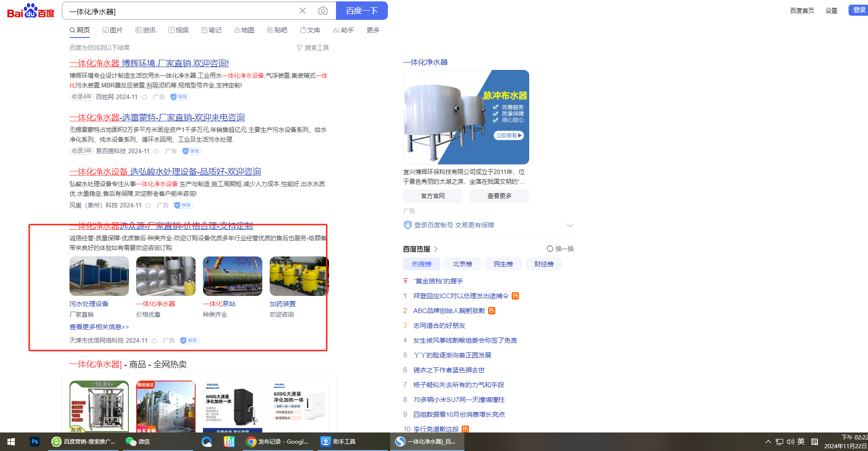
Task: Toggle the 英 input method indicator
Action: [x=801, y=441]
